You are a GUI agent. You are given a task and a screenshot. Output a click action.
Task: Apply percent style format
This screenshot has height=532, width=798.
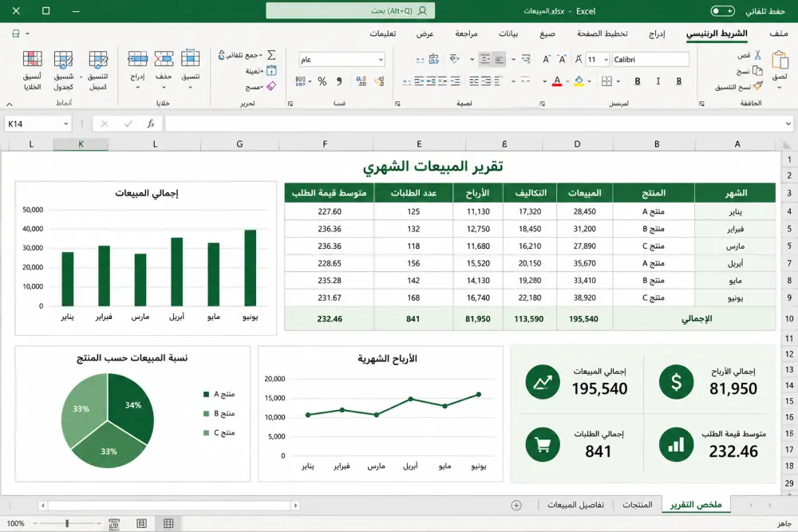click(322, 81)
